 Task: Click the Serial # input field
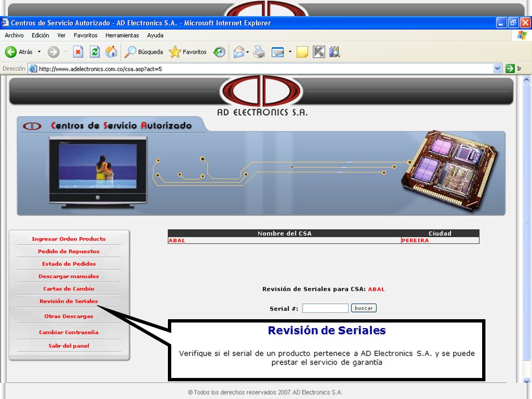click(x=325, y=308)
